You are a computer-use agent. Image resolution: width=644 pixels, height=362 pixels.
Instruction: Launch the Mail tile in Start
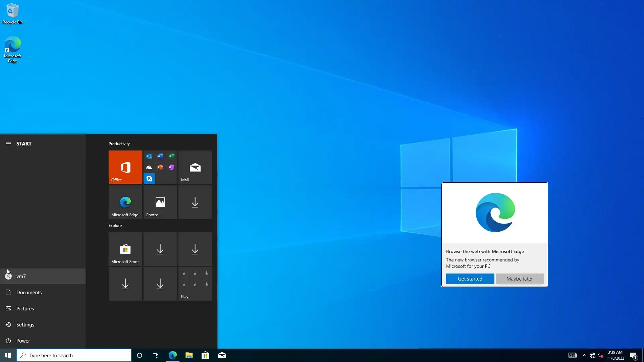tap(195, 167)
